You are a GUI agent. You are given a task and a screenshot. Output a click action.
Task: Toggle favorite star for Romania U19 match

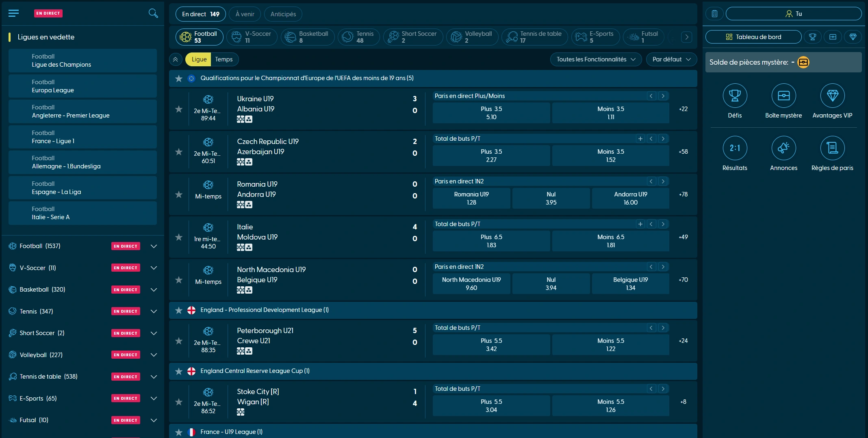(179, 194)
